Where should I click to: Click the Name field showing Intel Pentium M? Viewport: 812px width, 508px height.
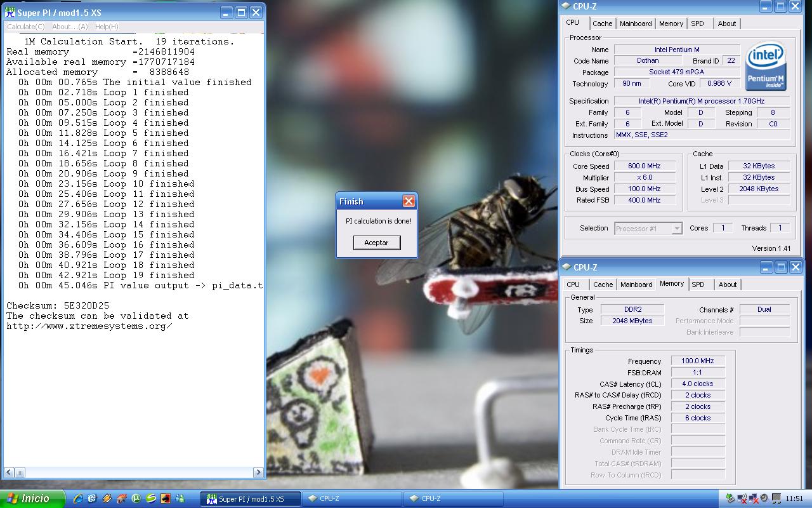677,50
